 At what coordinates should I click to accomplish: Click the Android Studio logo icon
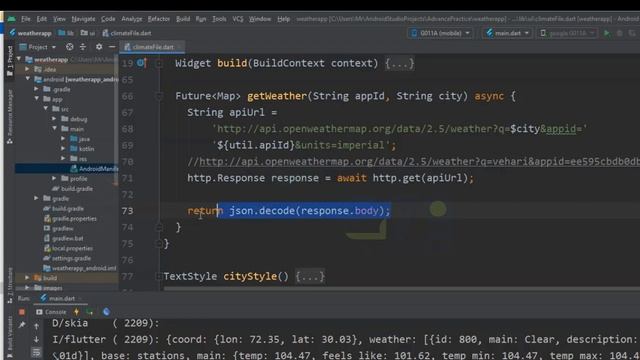pyautogui.click(x=11, y=19)
